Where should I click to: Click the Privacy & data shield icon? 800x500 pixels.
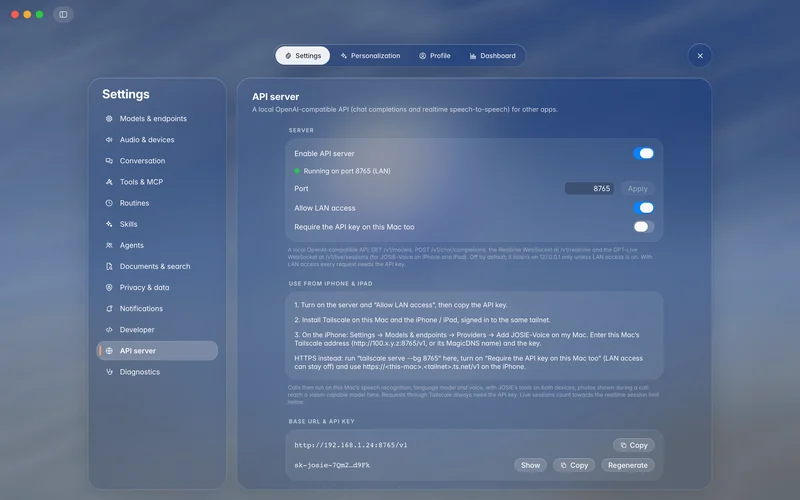109,287
